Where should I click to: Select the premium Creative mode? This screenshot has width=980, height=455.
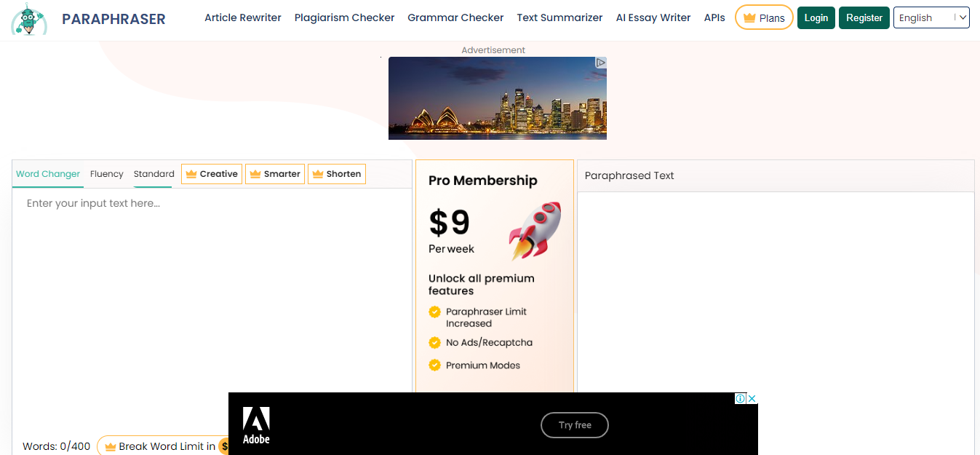212,174
